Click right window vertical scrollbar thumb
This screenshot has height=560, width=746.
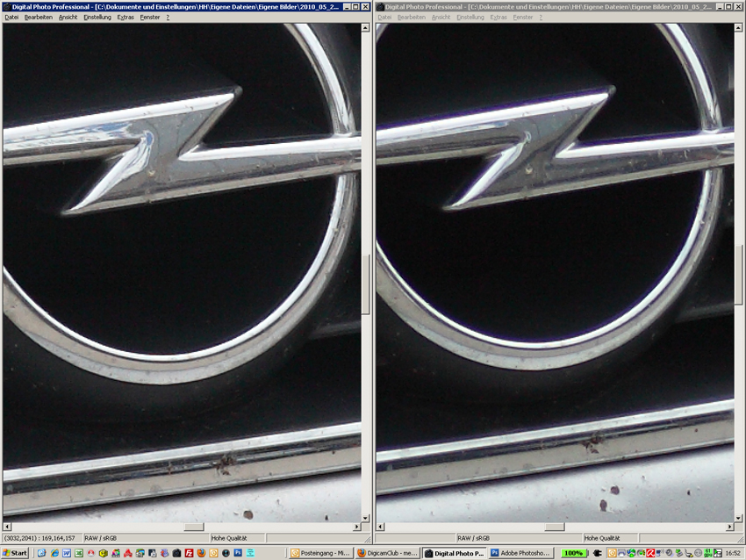pos(738,274)
